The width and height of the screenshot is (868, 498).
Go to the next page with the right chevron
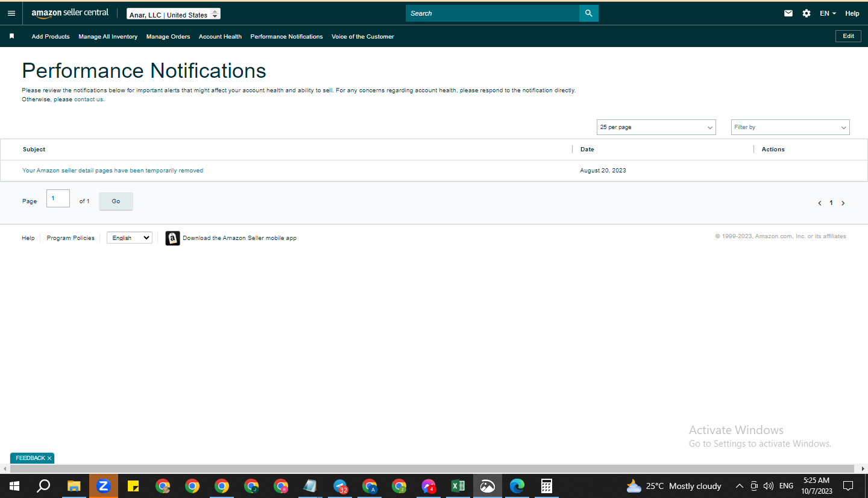pyautogui.click(x=843, y=203)
